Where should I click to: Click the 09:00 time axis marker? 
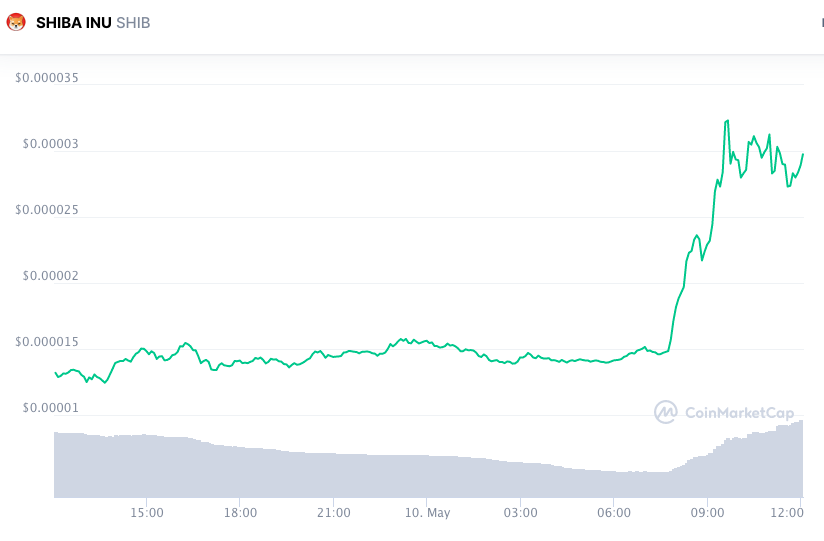click(707, 513)
